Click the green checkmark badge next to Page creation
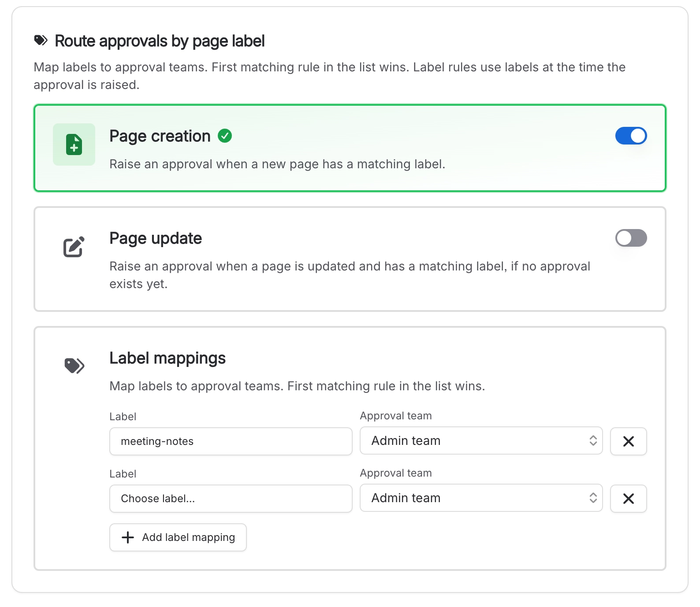The width and height of the screenshot is (700, 607). [225, 136]
